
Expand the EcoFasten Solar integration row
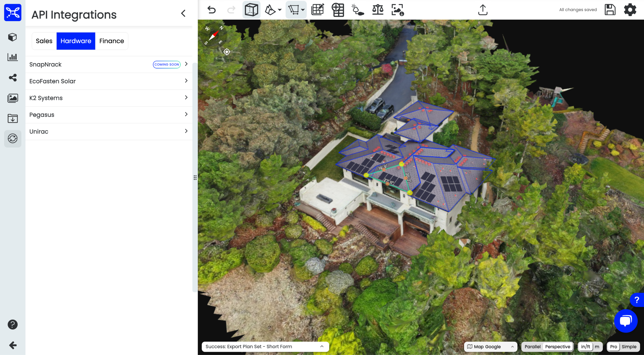pyautogui.click(x=109, y=81)
